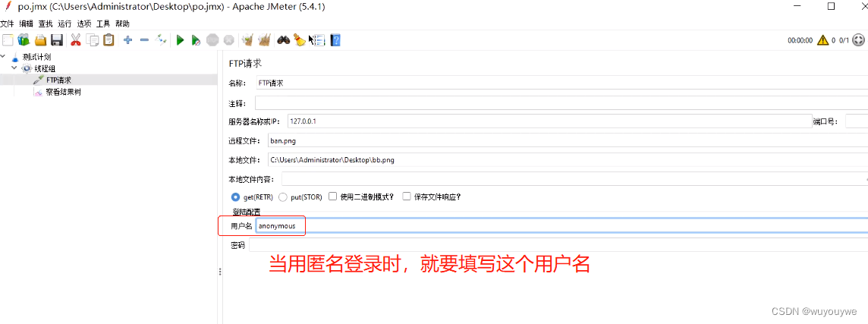This screenshot has height=324, width=868.
Task: Start the test with the green play icon
Action: point(180,40)
